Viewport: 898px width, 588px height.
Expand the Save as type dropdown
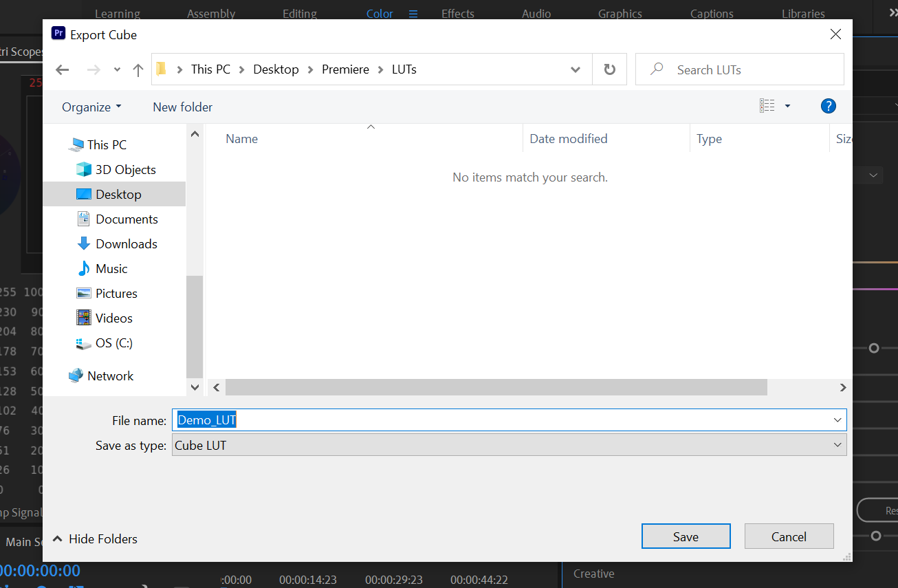coord(837,445)
